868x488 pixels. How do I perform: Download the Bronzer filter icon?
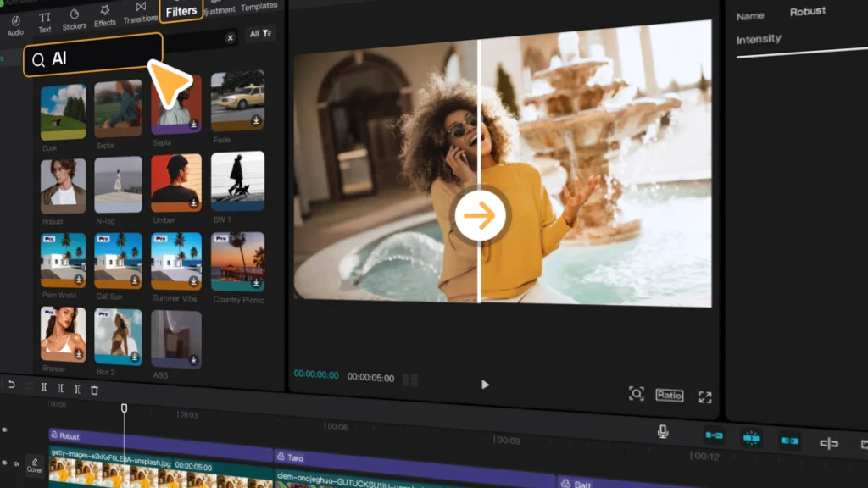[x=79, y=353]
